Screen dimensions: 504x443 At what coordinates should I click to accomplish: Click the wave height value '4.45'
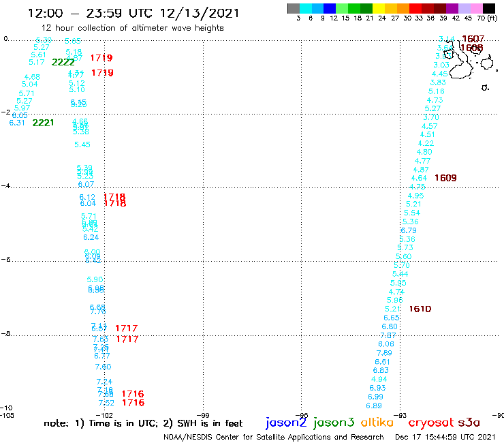pyautogui.click(x=440, y=74)
